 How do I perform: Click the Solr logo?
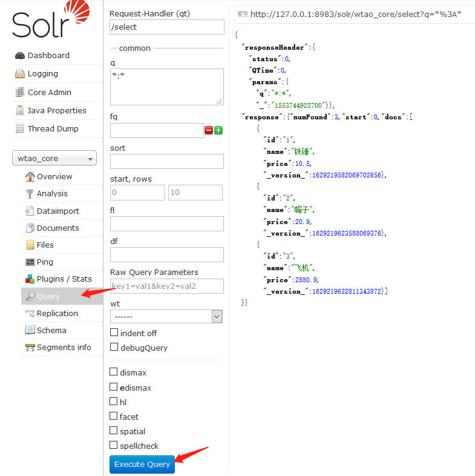(x=51, y=19)
